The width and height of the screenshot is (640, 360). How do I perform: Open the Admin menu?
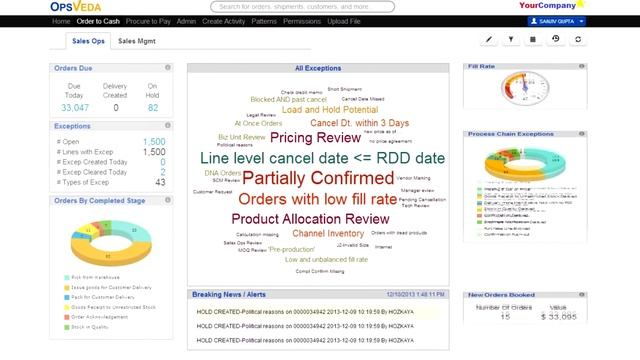pos(186,21)
